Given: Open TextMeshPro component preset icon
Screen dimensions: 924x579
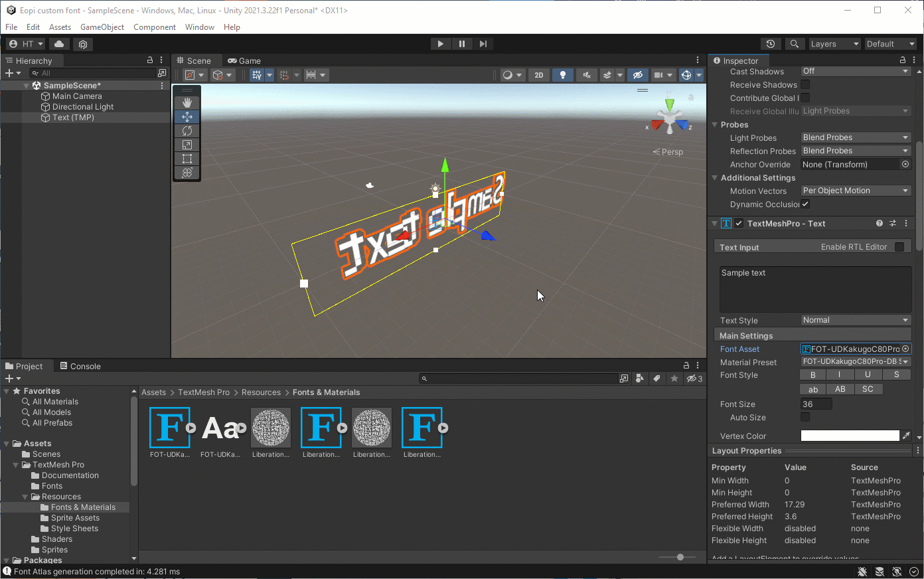Looking at the screenshot, I should pos(893,224).
